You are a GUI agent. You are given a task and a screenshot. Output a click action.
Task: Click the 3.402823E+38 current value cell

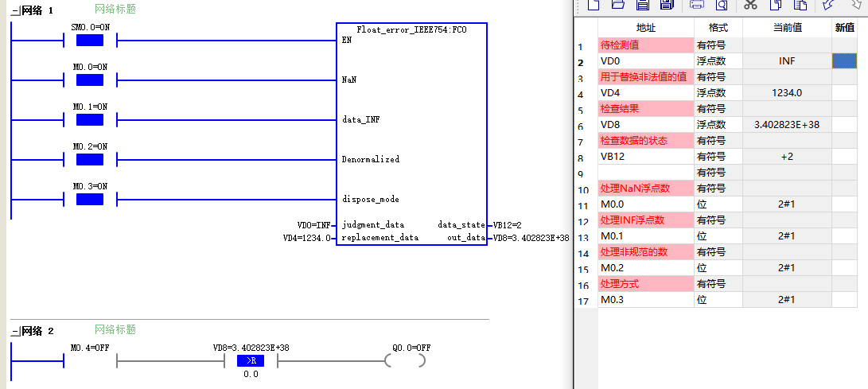pyautogui.click(x=787, y=125)
